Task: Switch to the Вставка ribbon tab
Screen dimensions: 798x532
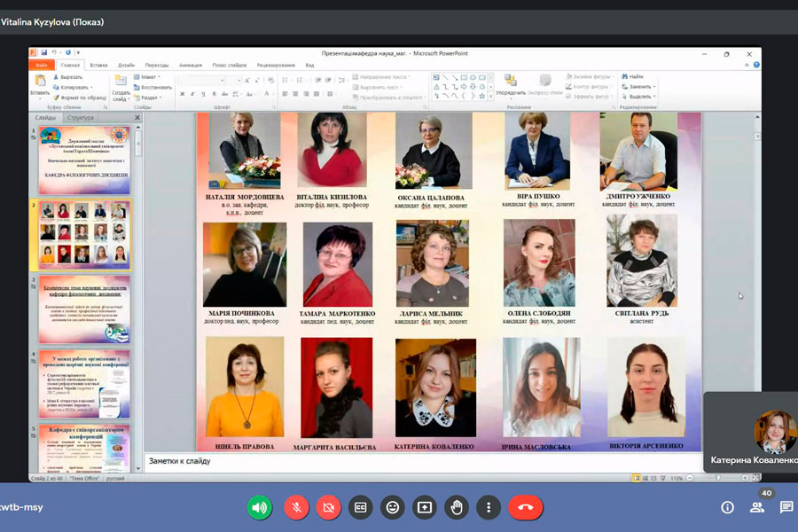Action: point(98,65)
